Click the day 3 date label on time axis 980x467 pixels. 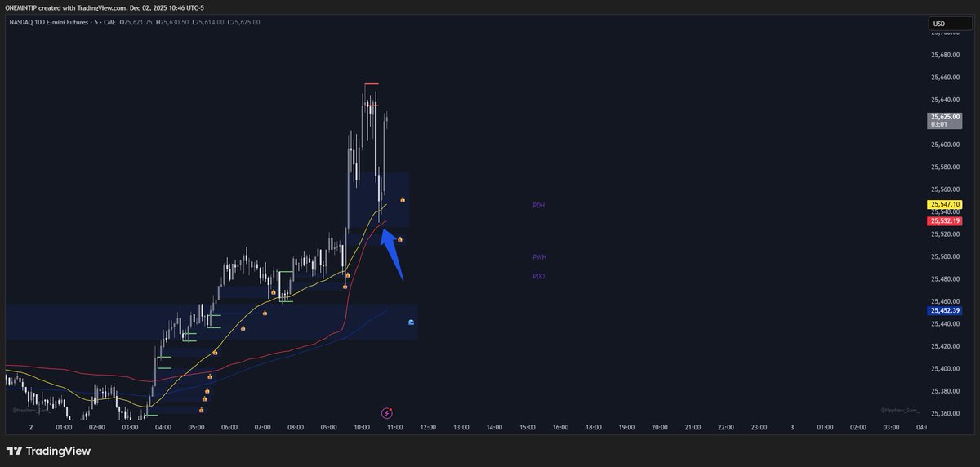(x=792, y=427)
